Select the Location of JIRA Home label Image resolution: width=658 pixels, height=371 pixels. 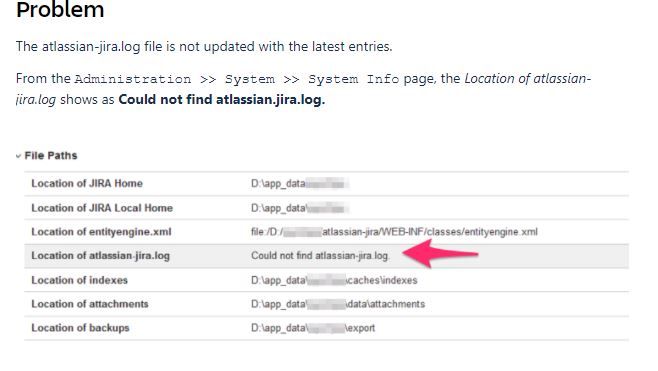click(x=87, y=183)
